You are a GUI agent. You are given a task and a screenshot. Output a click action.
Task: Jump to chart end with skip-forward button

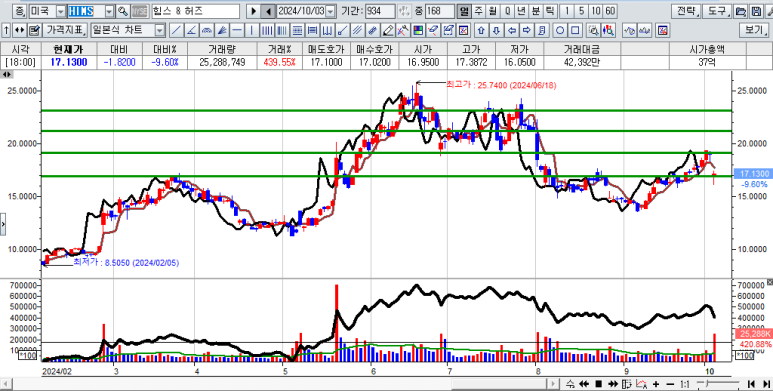pyautogui.click(x=766, y=384)
